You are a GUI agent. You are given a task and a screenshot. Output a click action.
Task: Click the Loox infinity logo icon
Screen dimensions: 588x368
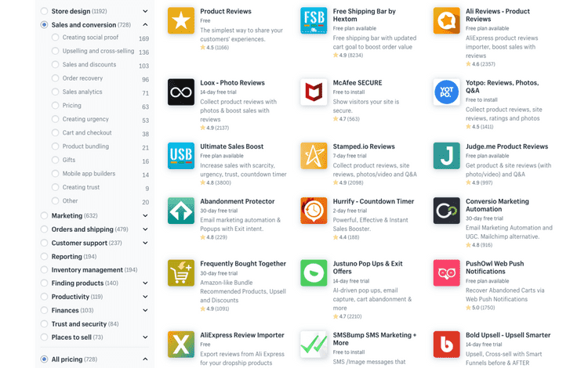181,92
